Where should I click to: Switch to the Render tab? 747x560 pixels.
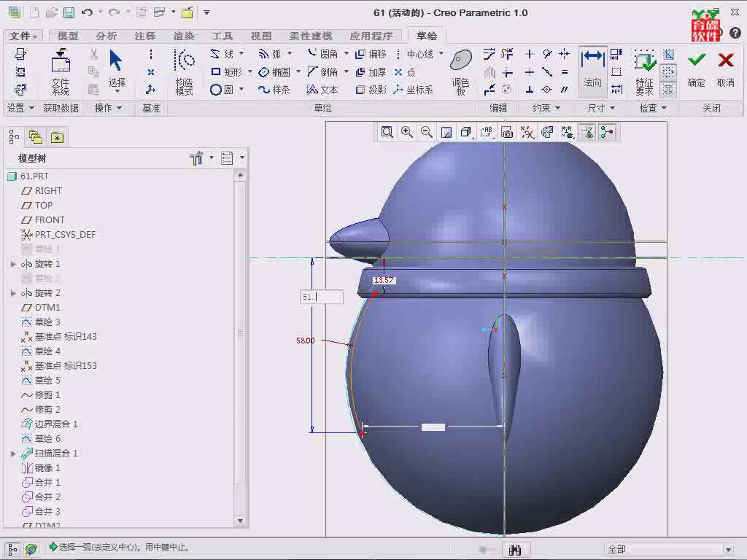pos(183,36)
